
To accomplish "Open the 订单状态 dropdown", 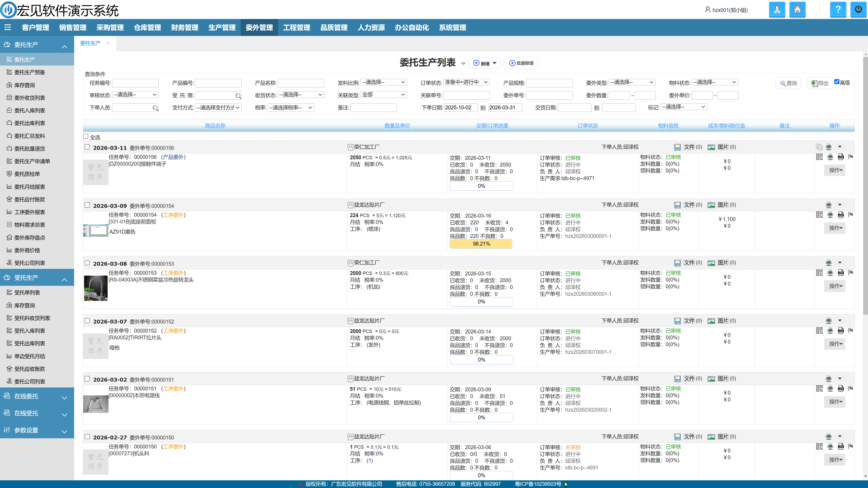I will point(466,82).
